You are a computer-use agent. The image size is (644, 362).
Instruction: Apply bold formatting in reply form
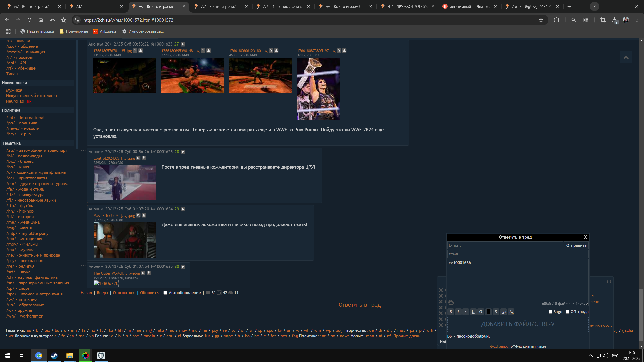(451, 312)
